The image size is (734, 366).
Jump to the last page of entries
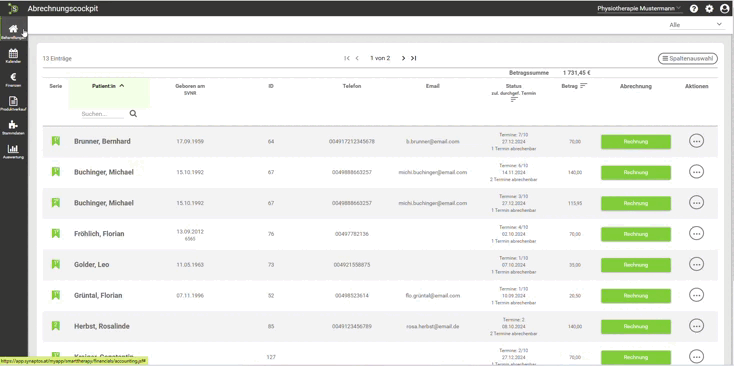coord(413,59)
